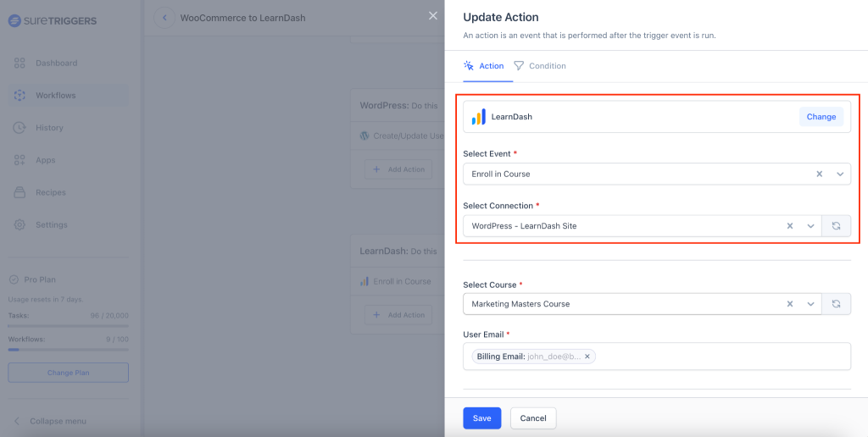Close the workflow editor with the X
Image resolution: width=868 pixels, height=437 pixels.
(433, 16)
